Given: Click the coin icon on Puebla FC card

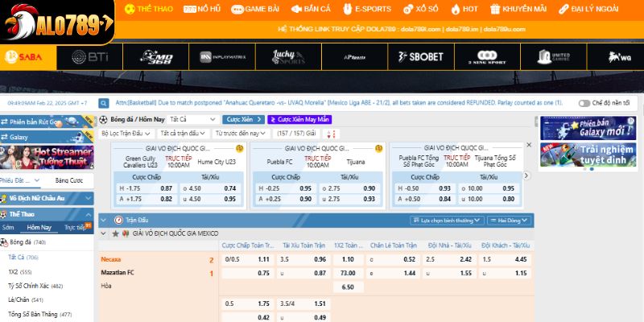Looking at the screenshot, I should [x=378, y=148].
